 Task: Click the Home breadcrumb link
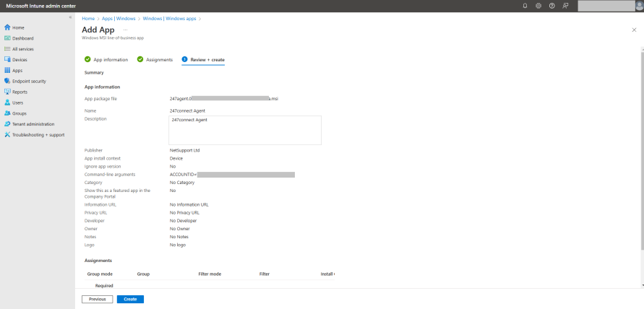pyautogui.click(x=88, y=19)
